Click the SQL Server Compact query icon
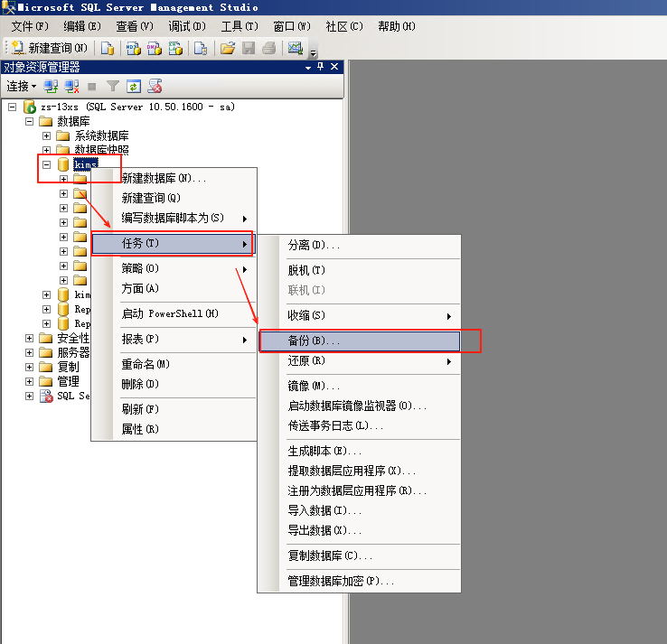The image size is (667, 644). pyautogui.click(x=201, y=48)
